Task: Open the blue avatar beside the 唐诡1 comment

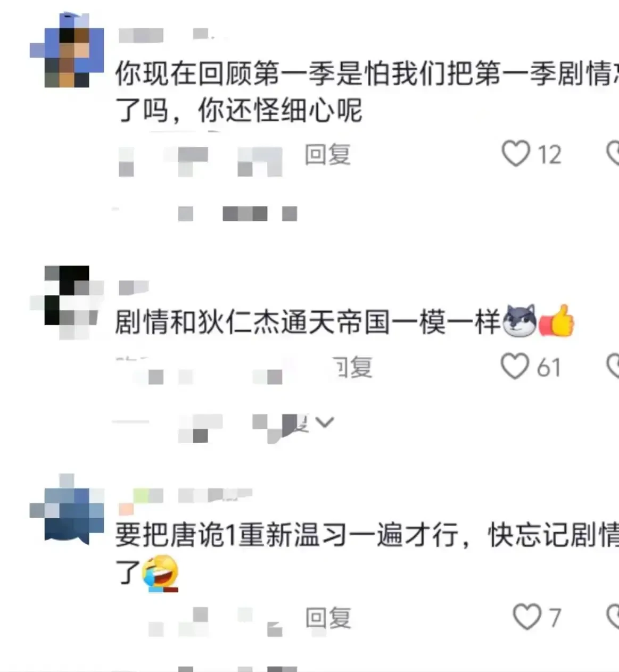Action: [67, 508]
